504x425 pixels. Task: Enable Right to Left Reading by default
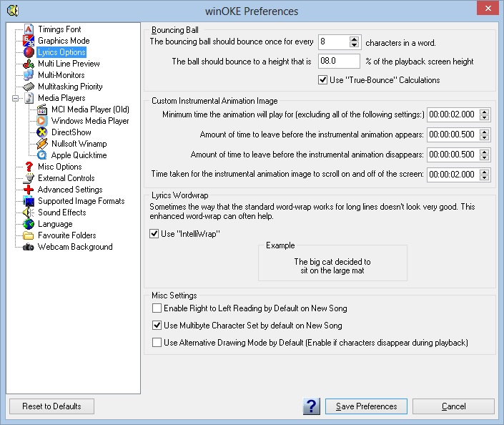(157, 308)
